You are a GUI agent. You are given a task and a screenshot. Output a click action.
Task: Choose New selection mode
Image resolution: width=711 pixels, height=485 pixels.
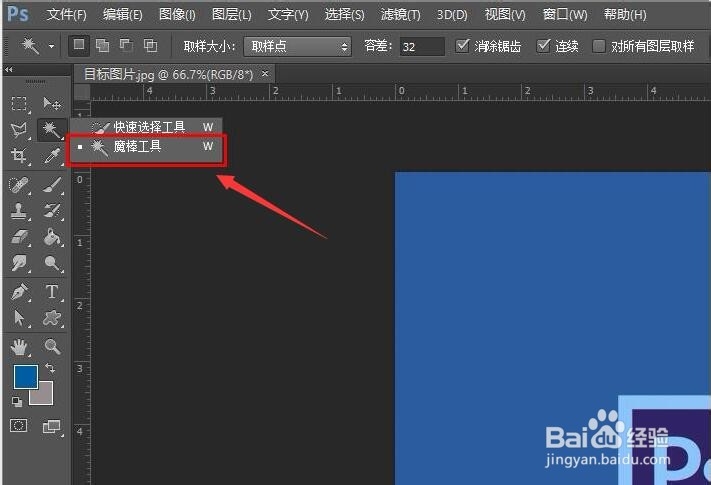click(x=79, y=45)
